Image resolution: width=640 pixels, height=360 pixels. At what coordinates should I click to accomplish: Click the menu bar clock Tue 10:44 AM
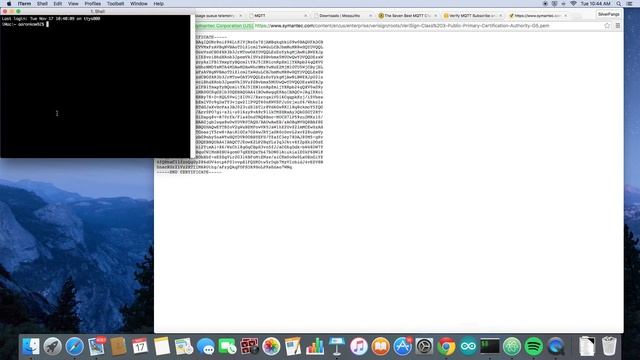pos(596,4)
